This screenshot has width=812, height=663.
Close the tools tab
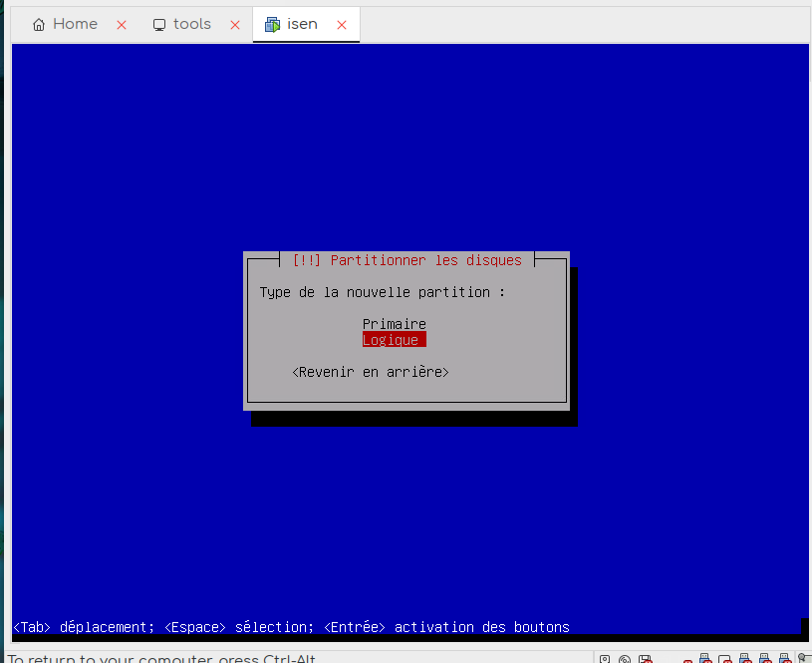pos(236,25)
